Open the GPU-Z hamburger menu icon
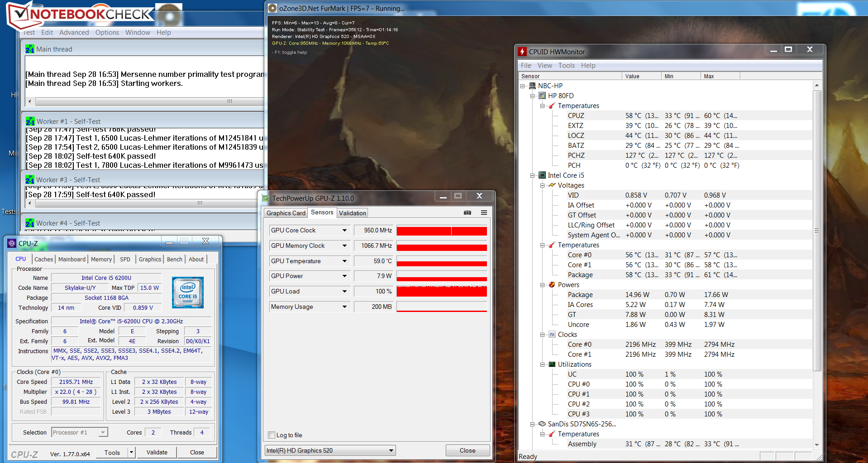The width and height of the screenshot is (868, 463). (484, 213)
